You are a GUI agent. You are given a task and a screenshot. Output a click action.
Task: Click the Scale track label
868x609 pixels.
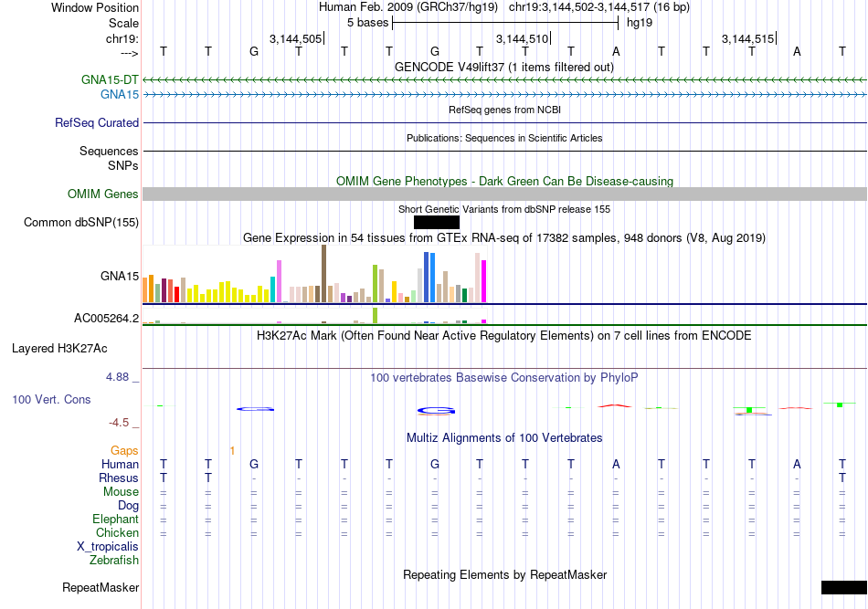tap(123, 23)
